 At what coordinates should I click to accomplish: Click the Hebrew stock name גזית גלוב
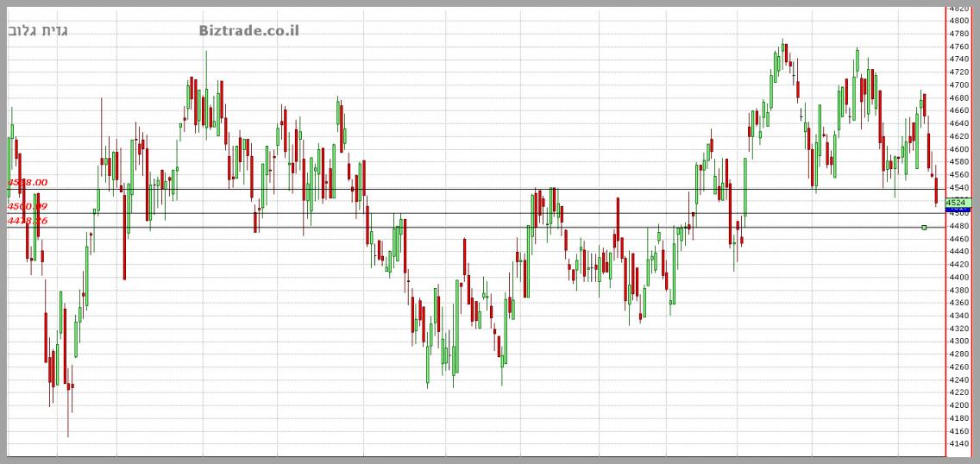click(x=38, y=31)
